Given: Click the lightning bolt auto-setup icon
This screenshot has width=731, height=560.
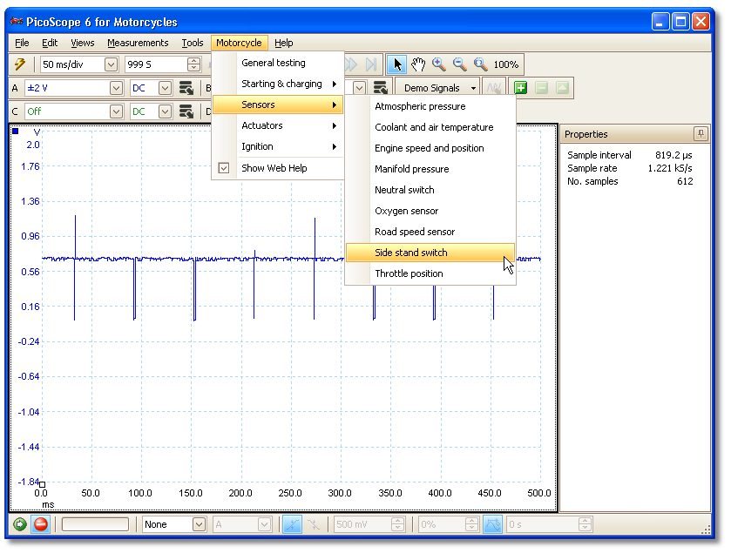Looking at the screenshot, I should (x=19, y=64).
